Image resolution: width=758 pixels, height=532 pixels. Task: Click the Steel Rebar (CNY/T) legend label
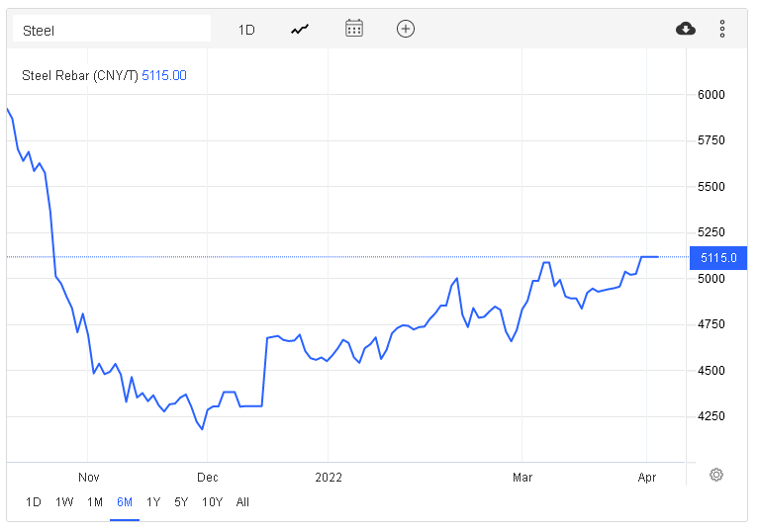pos(79,76)
